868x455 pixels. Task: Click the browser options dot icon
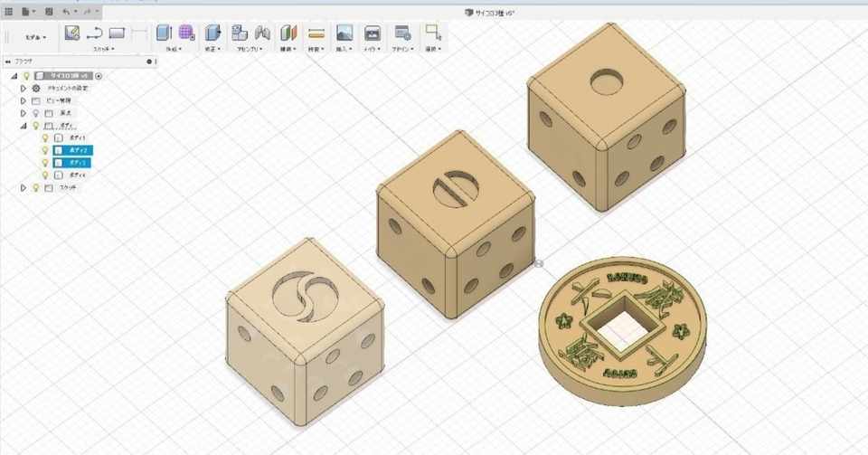pos(149,62)
